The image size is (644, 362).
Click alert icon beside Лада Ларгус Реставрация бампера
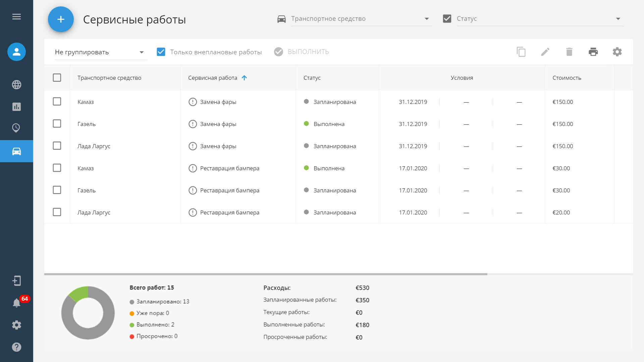tap(193, 213)
